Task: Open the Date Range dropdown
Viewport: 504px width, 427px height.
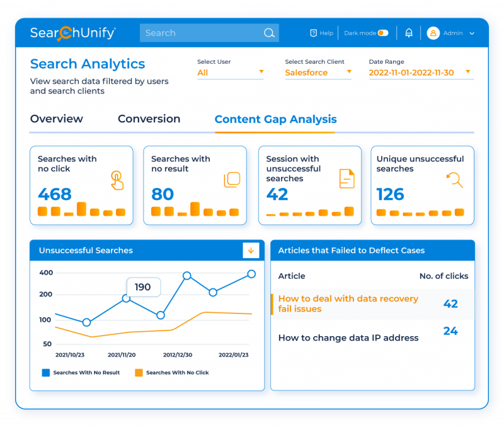Action: tap(421, 73)
